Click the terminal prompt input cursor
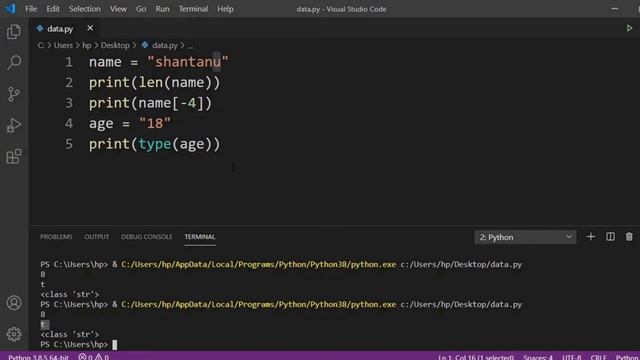 (115, 344)
